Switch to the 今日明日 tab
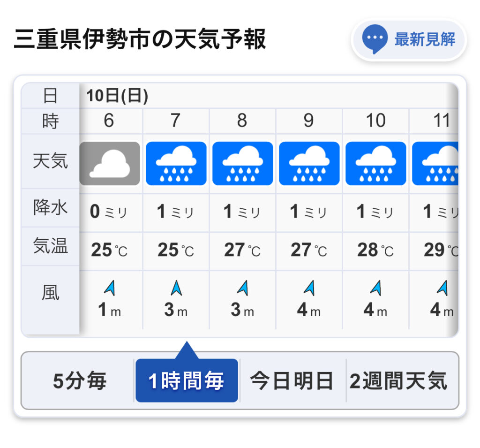Screen dimensions: 480x448 tap(292, 380)
